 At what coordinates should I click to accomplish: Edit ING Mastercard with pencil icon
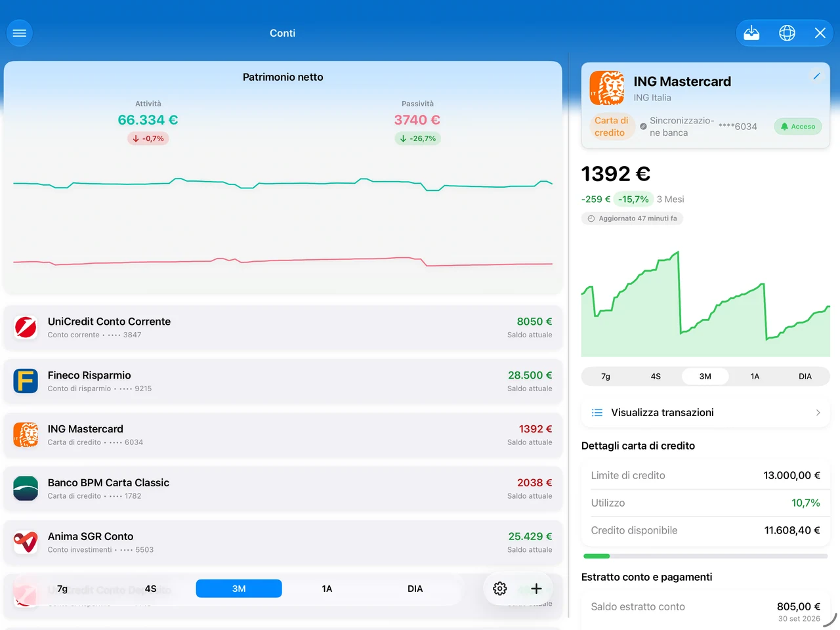click(x=816, y=76)
